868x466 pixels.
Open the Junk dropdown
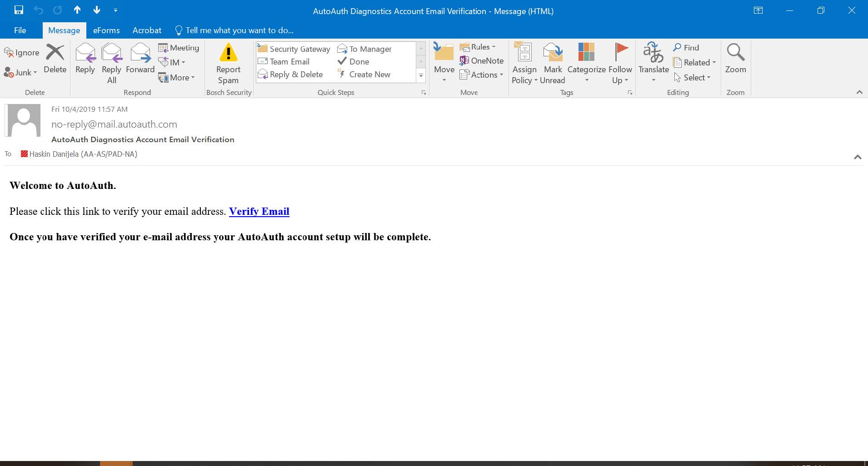(x=20, y=72)
